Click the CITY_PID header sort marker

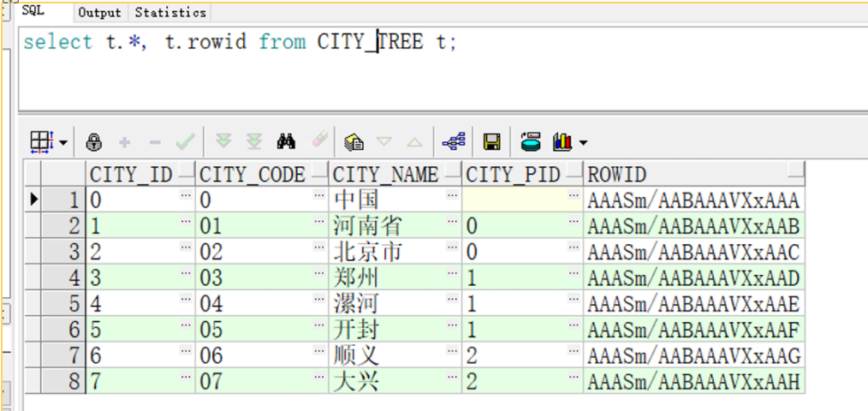point(574,169)
